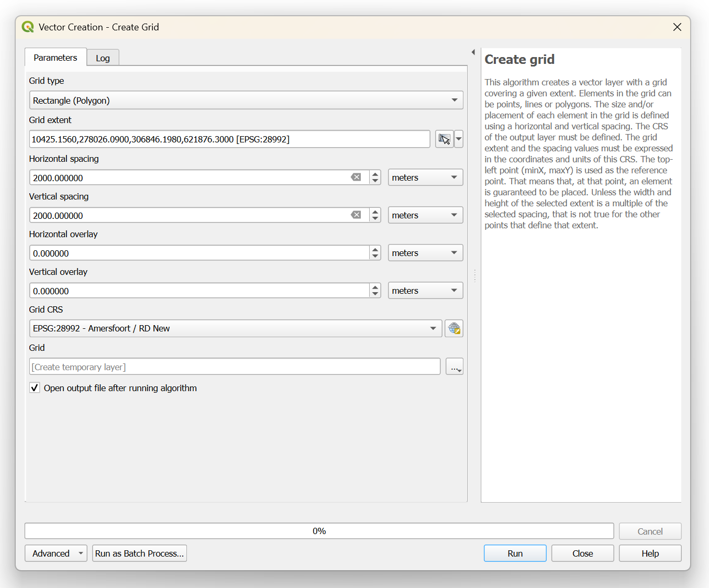This screenshot has height=588, width=709.
Task: Expand the Grid type dropdown
Action: point(246,101)
